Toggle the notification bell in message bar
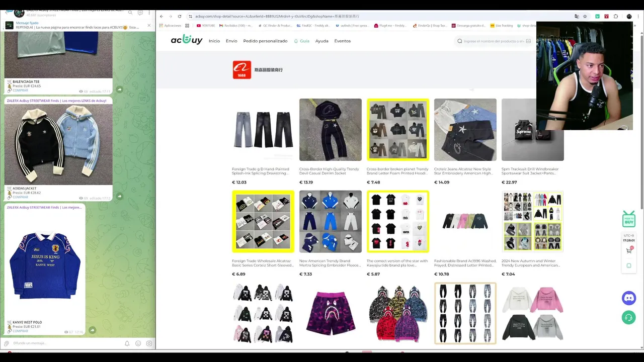 127,343
